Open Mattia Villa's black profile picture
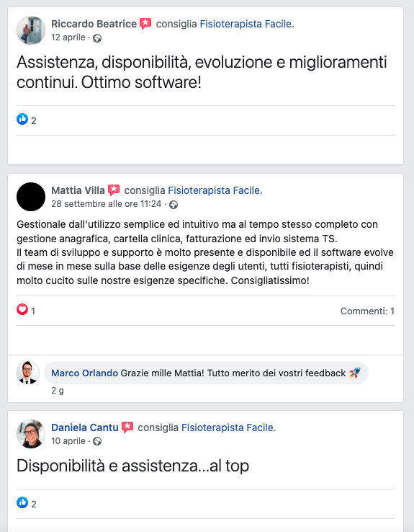This screenshot has width=414, height=532. pos(31,197)
